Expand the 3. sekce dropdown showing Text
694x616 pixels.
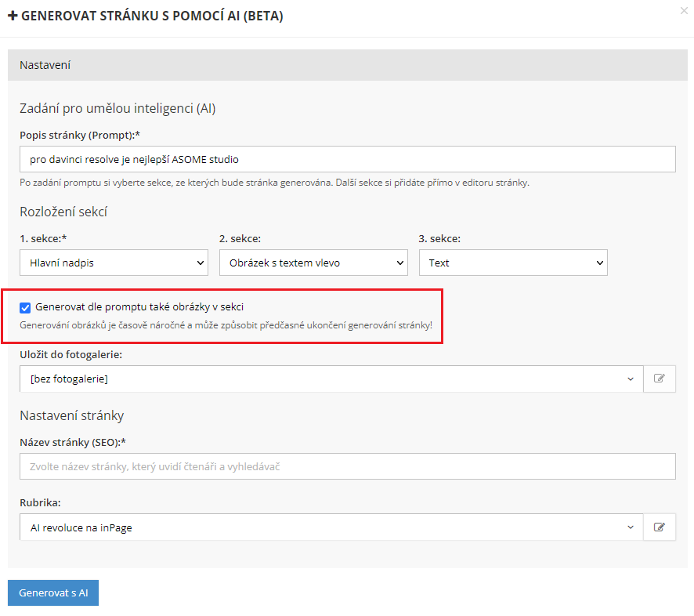pos(513,263)
